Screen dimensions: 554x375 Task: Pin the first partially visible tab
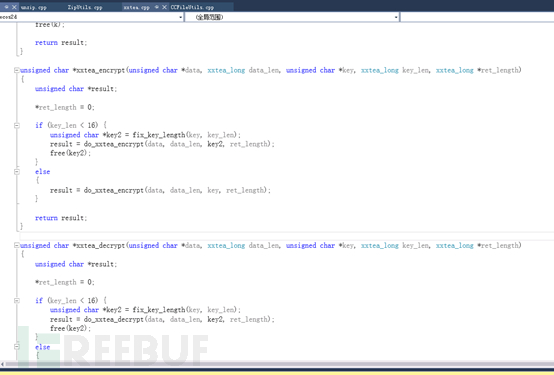[x=6, y=7]
